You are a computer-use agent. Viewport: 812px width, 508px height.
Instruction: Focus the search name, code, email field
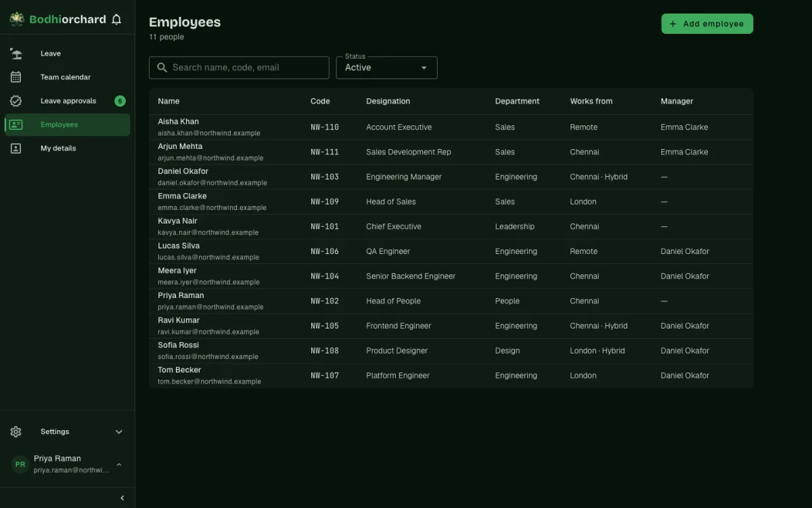[239, 68]
